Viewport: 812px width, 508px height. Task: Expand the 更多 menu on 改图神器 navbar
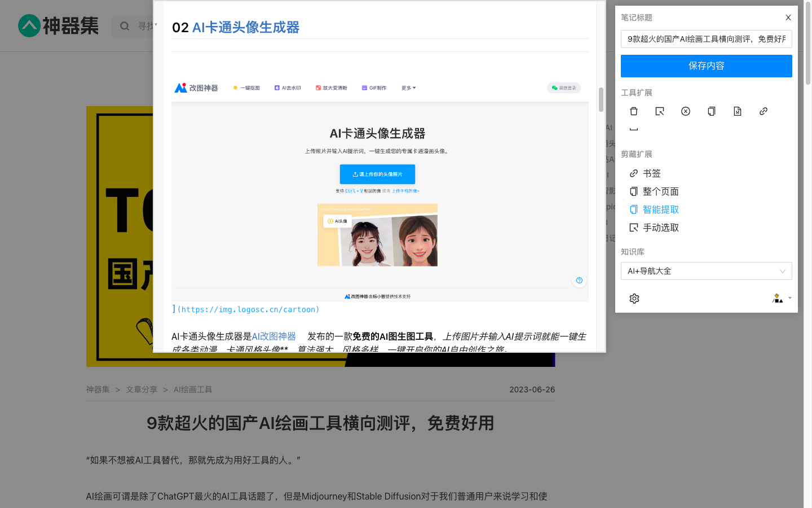(x=408, y=87)
